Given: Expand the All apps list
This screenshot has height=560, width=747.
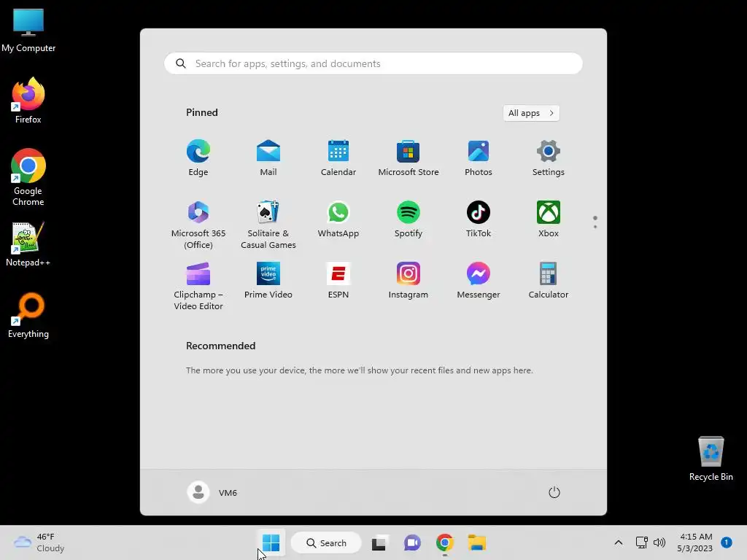Looking at the screenshot, I should click(531, 113).
